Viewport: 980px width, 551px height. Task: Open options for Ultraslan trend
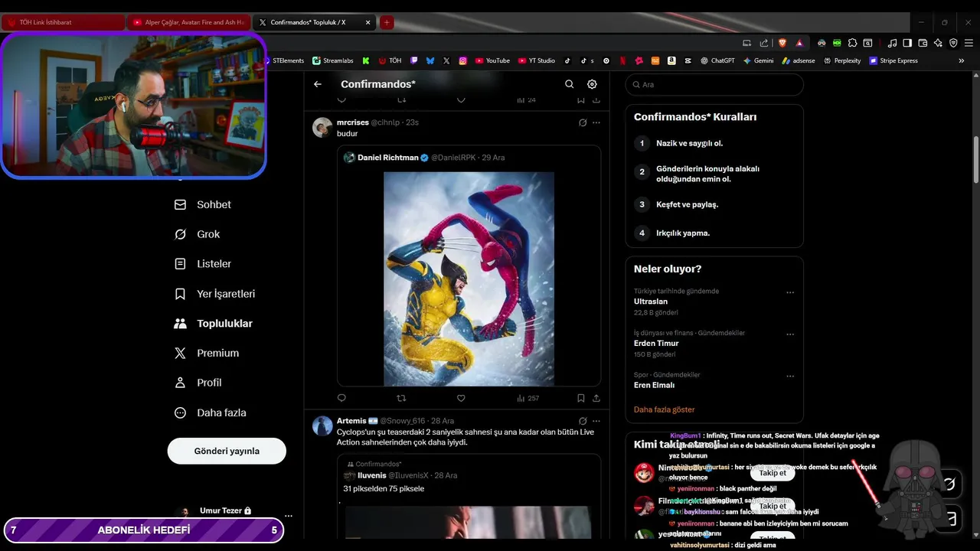790,292
